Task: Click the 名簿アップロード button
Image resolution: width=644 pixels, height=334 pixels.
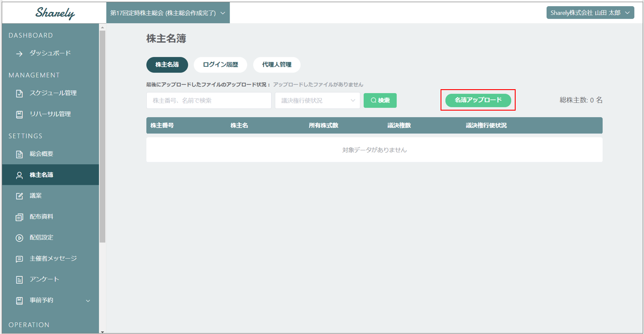Action: [x=478, y=100]
